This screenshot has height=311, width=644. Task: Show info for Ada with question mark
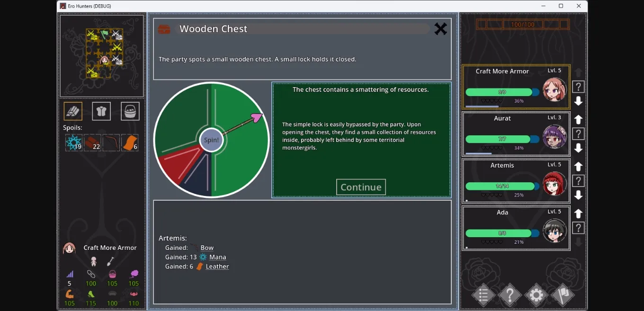pos(578,228)
